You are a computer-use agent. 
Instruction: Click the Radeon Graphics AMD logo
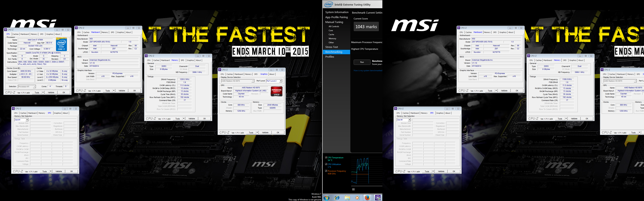coord(277,91)
